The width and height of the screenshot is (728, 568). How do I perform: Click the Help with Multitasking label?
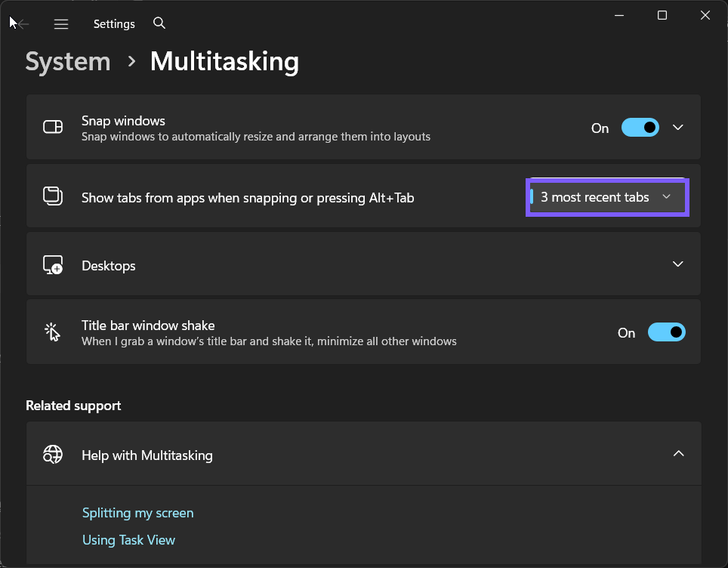[147, 455]
